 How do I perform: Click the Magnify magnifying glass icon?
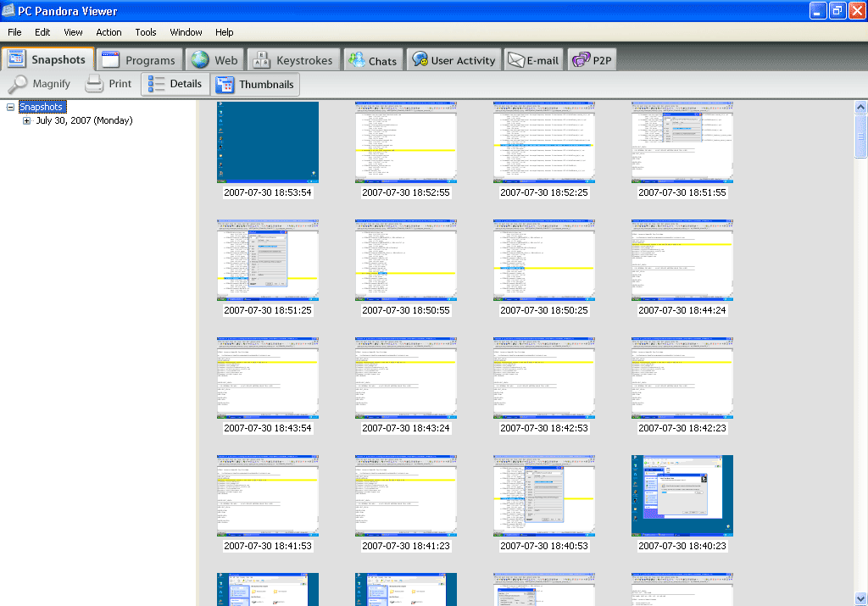(x=18, y=84)
